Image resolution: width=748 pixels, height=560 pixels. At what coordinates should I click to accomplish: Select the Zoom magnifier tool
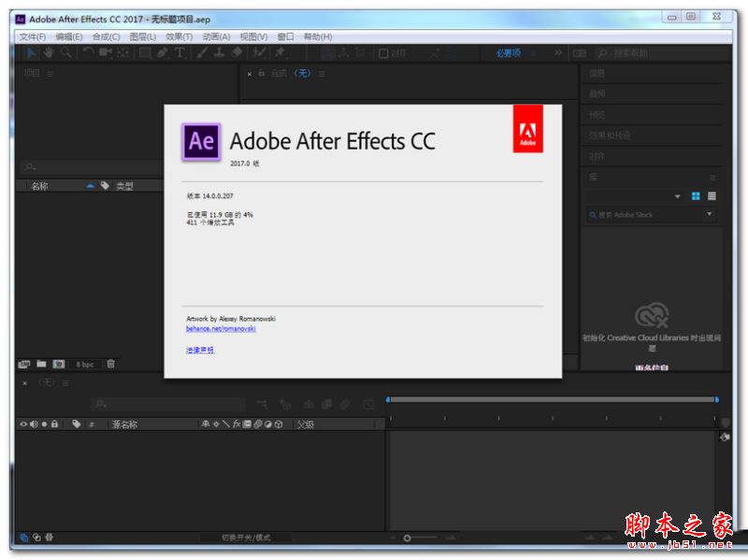pyautogui.click(x=65, y=53)
